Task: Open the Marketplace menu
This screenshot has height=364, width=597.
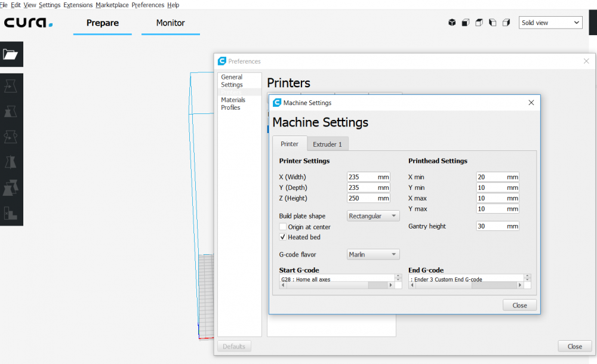Action: tap(112, 5)
